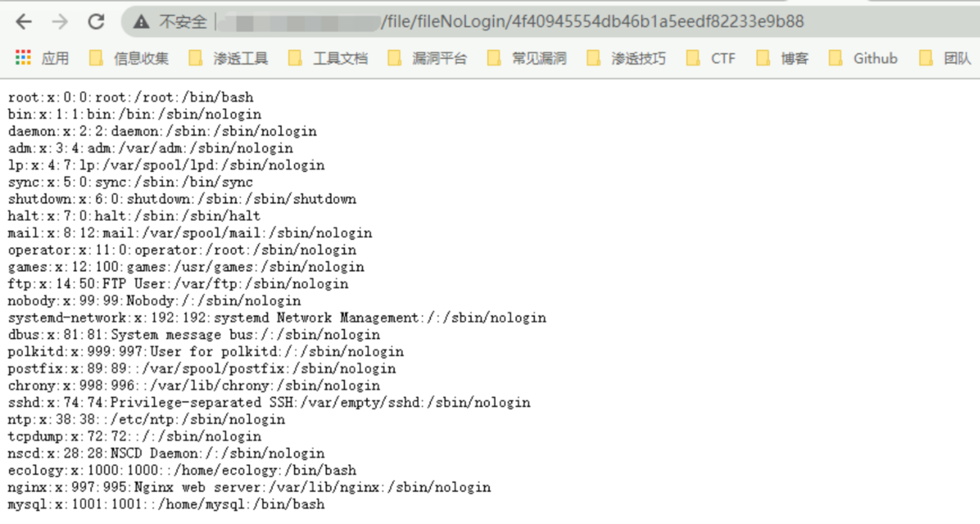Viewport: 980px width, 524px height.
Task: Open the 团队 bookmark folder
Action: 944,58
